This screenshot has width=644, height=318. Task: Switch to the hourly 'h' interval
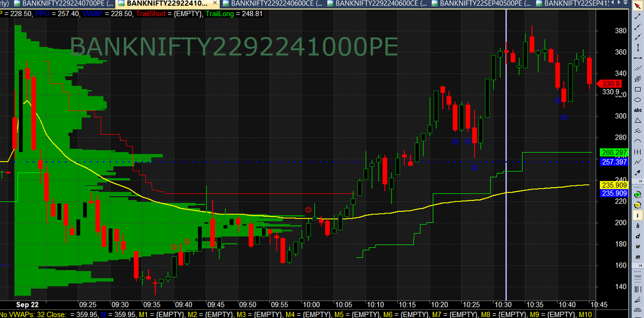tap(638, 226)
